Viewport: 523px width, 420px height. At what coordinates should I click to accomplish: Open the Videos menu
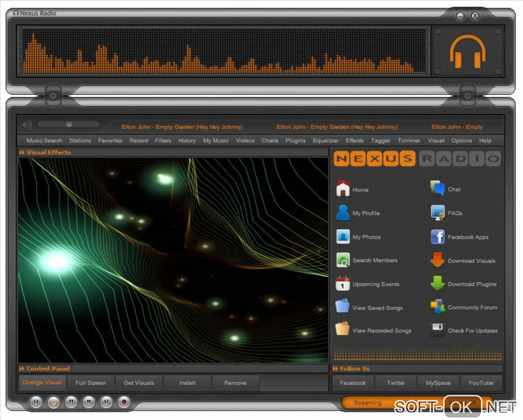pos(245,140)
